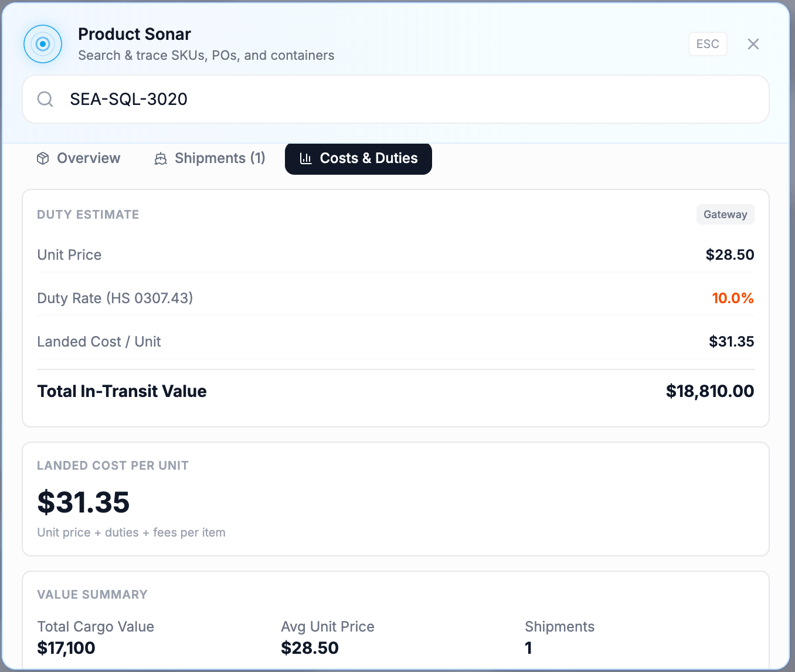795x672 pixels.
Task: Click the Shipments count in Value Summary
Action: [528, 648]
